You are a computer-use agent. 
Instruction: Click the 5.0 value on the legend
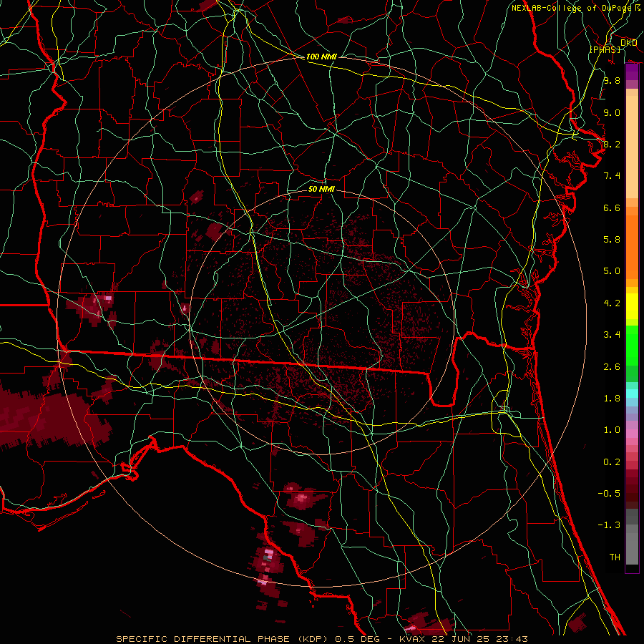point(612,271)
